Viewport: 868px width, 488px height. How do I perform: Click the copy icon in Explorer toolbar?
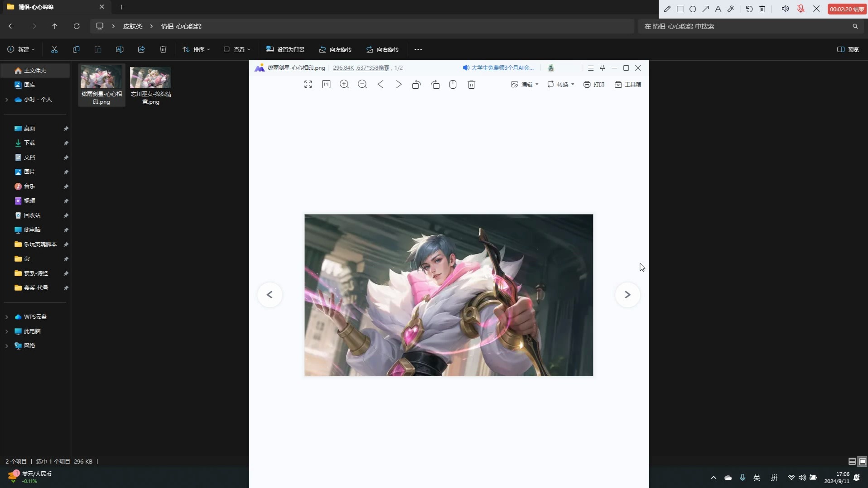point(76,49)
